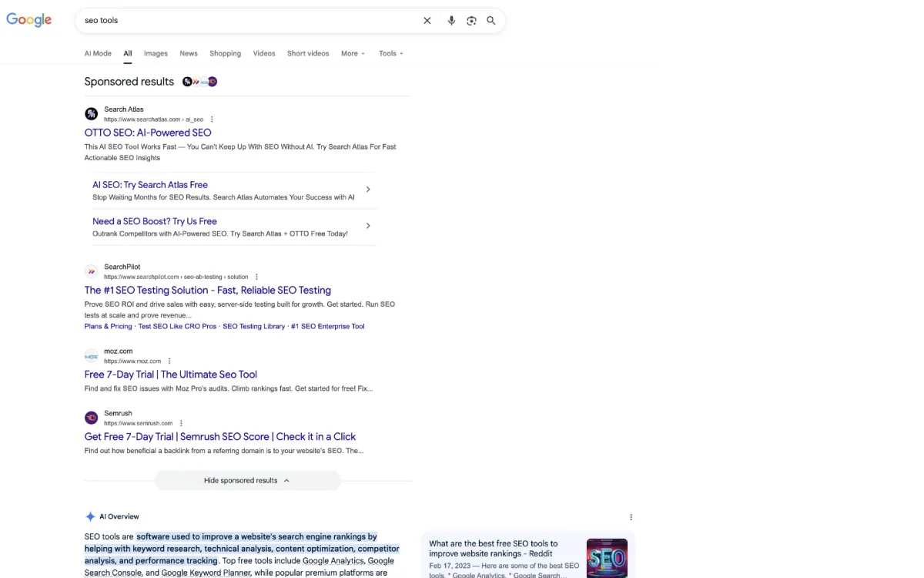The image size is (924, 578).
Task: Click the moz.com favicon
Action: click(92, 355)
